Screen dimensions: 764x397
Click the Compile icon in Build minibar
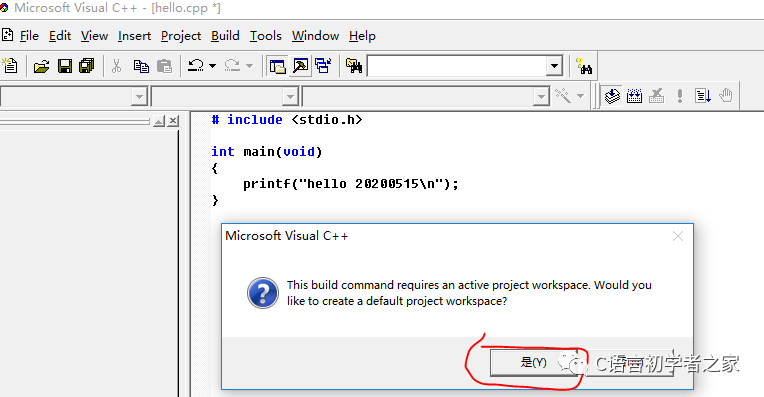[x=612, y=95]
